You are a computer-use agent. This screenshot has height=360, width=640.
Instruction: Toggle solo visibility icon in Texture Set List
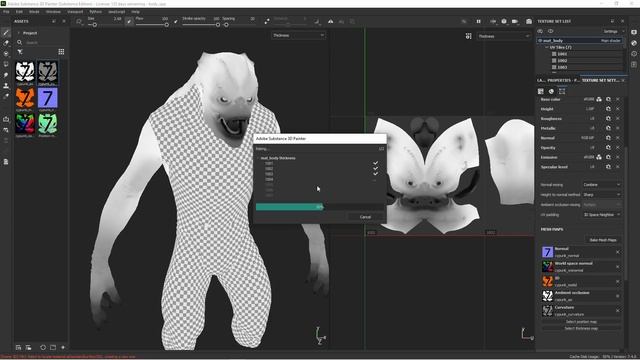click(540, 31)
